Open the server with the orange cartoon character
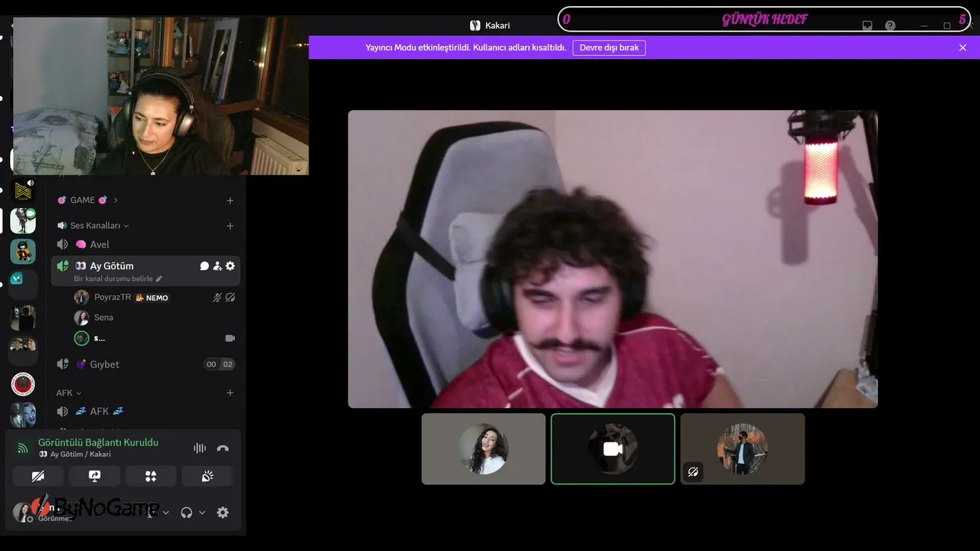980x551 pixels. tap(23, 251)
